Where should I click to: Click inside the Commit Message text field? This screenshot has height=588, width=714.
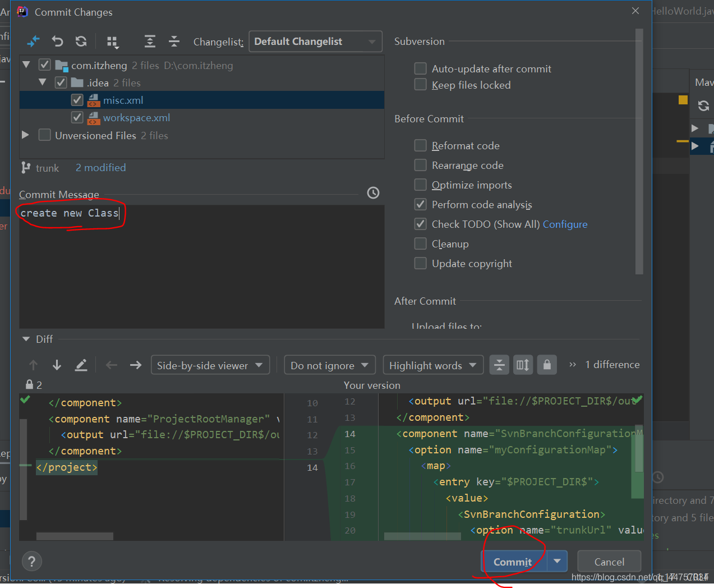point(202,264)
